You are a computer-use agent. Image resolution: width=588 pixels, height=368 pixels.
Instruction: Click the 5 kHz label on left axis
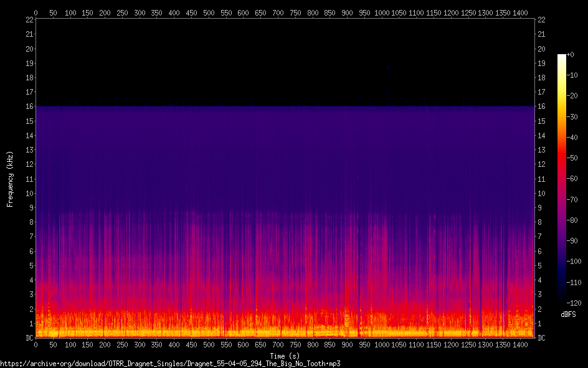tap(30, 266)
